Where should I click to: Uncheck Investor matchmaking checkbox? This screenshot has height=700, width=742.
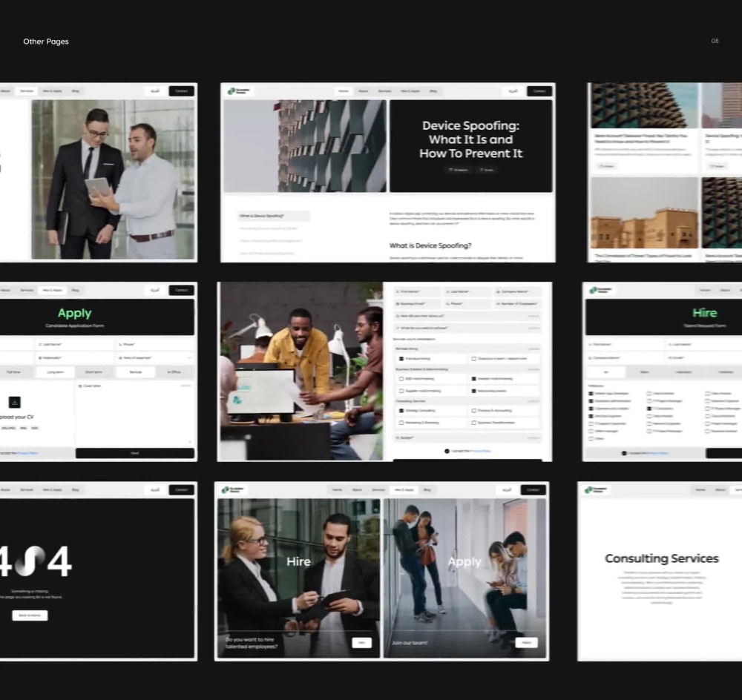click(x=473, y=379)
